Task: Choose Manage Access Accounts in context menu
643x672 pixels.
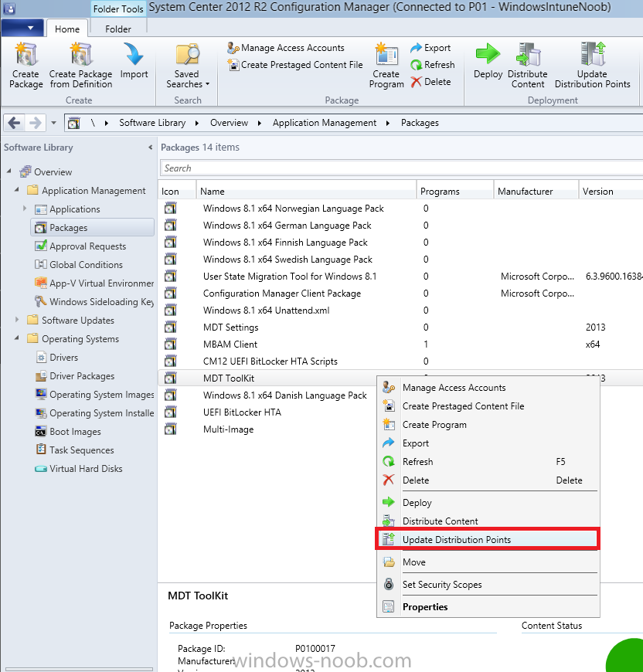Action: click(488, 388)
